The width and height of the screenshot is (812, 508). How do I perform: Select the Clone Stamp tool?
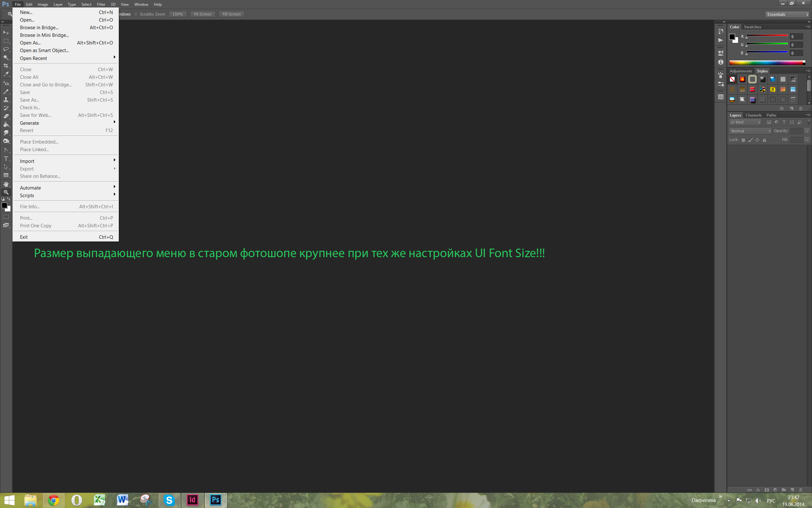click(x=6, y=100)
